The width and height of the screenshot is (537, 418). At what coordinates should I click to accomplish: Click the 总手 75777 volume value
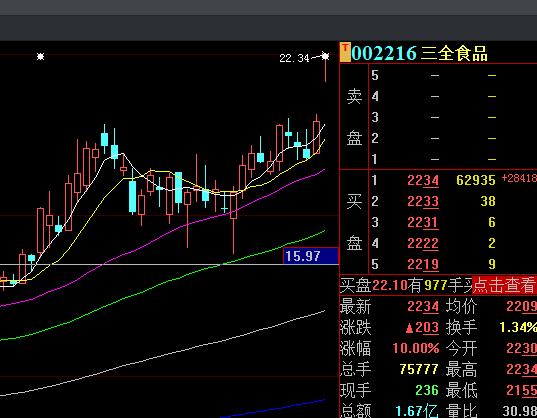[x=419, y=369]
